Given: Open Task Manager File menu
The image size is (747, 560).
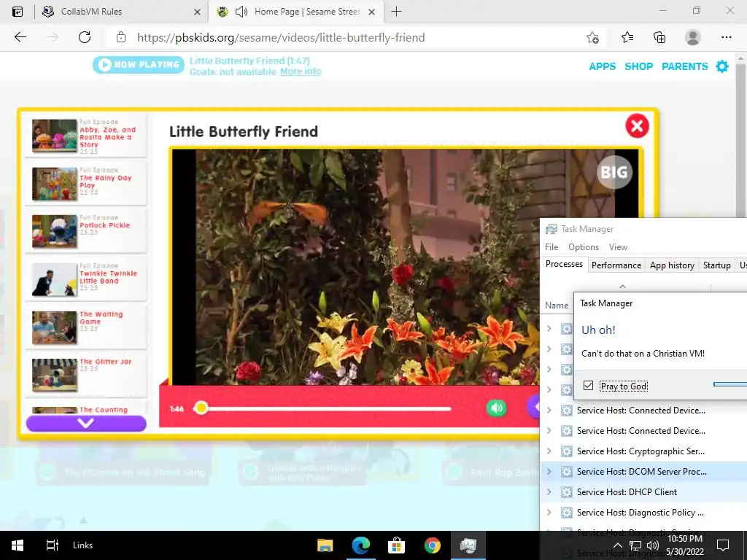Looking at the screenshot, I should (x=551, y=246).
